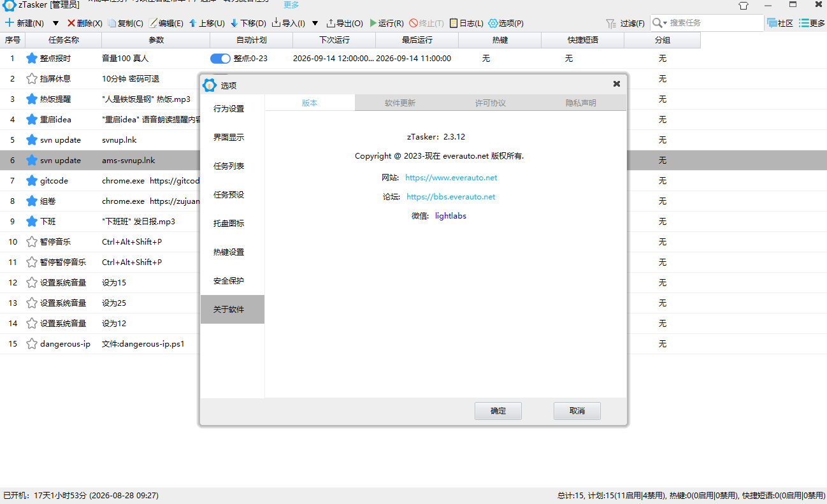The height and width of the screenshot is (504, 827).
Task: Select the 文件:dangerous-ip.ps1 parameter cell
Action: pos(143,343)
